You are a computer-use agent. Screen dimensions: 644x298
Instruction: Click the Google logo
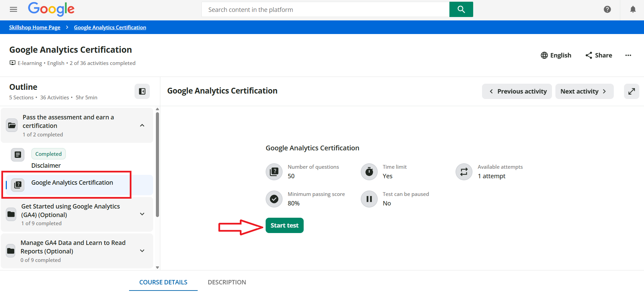coord(51,9)
